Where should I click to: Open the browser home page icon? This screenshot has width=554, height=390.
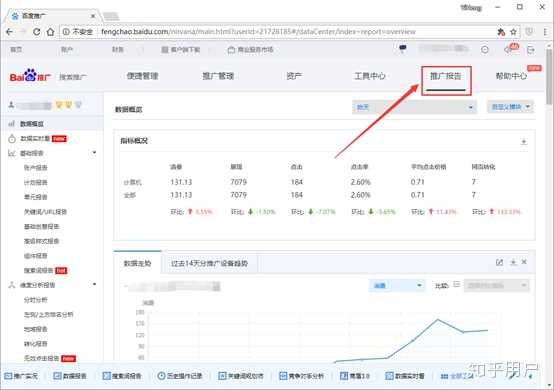coord(51,32)
